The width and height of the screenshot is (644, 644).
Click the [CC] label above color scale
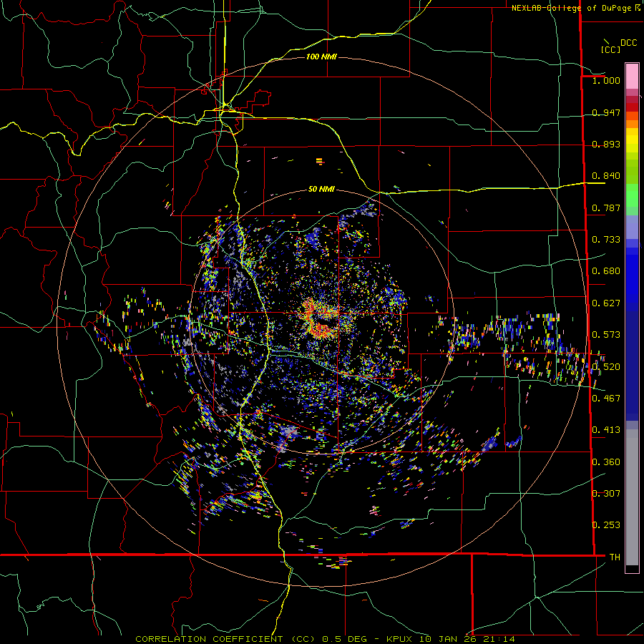pyautogui.click(x=610, y=49)
